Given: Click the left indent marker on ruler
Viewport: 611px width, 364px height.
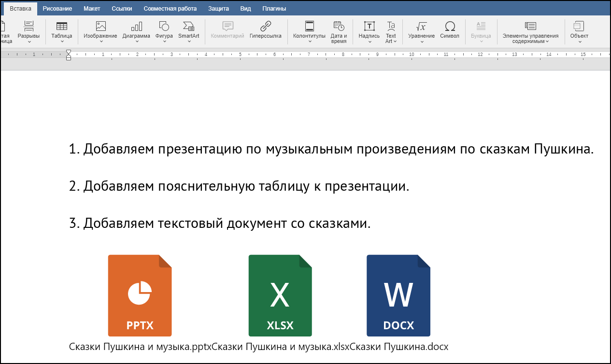Looking at the screenshot, I should click(x=69, y=58).
